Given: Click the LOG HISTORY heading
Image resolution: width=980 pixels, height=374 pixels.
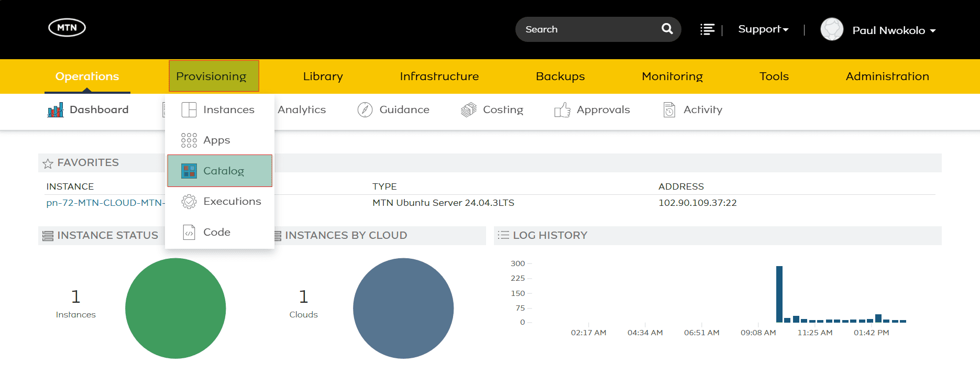Looking at the screenshot, I should click(x=550, y=235).
